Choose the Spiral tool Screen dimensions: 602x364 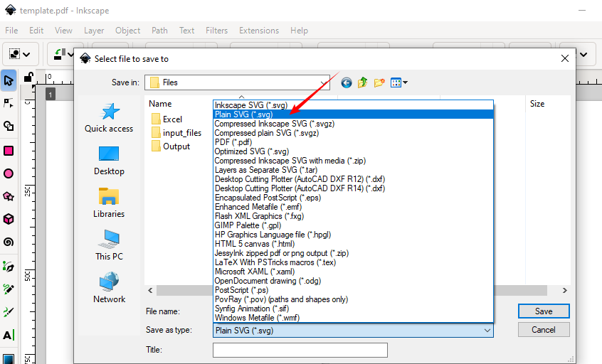[9, 242]
